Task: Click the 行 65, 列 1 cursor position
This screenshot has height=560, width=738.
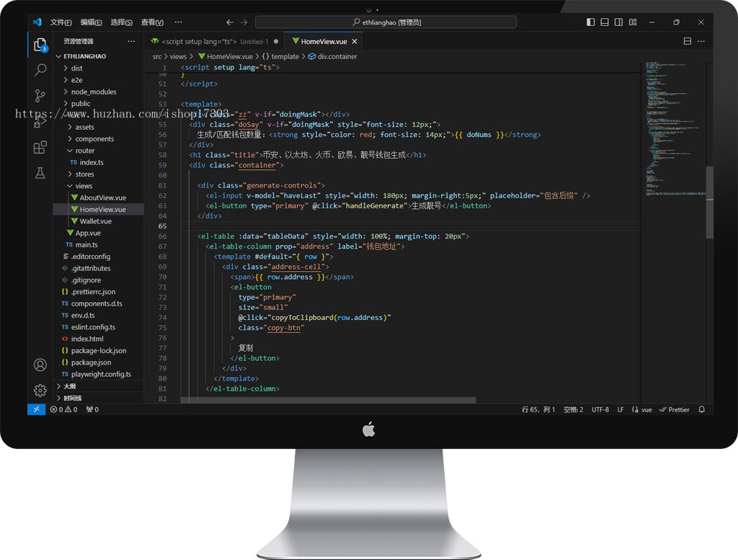Action: [538, 409]
